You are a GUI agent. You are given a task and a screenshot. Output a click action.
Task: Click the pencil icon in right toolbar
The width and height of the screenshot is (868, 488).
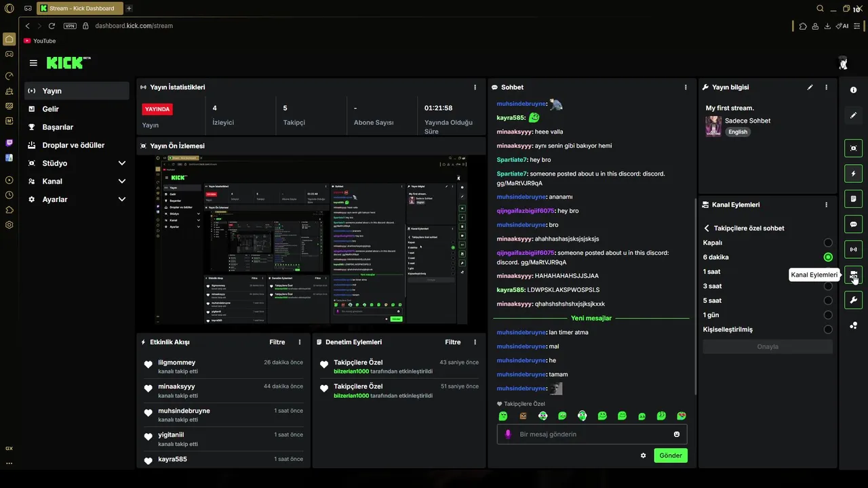pyautogui.click(x=853, y=116)
